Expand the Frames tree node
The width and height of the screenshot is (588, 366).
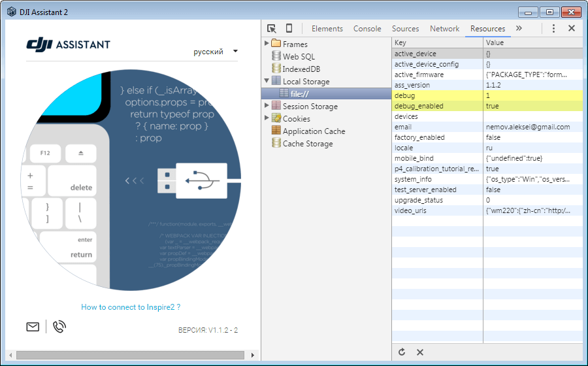tap(267, 44)
